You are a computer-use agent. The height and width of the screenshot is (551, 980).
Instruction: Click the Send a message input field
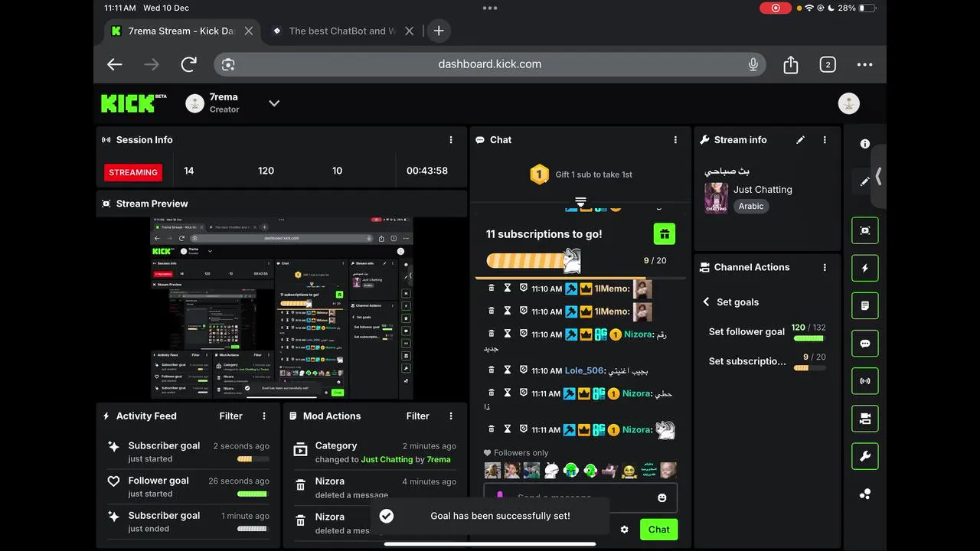pos(580,497)
